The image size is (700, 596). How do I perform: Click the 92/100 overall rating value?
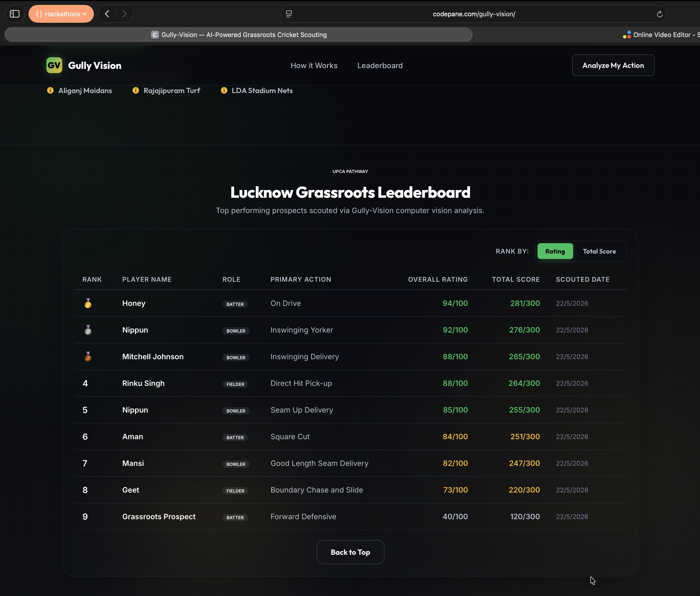pos(455,330)
